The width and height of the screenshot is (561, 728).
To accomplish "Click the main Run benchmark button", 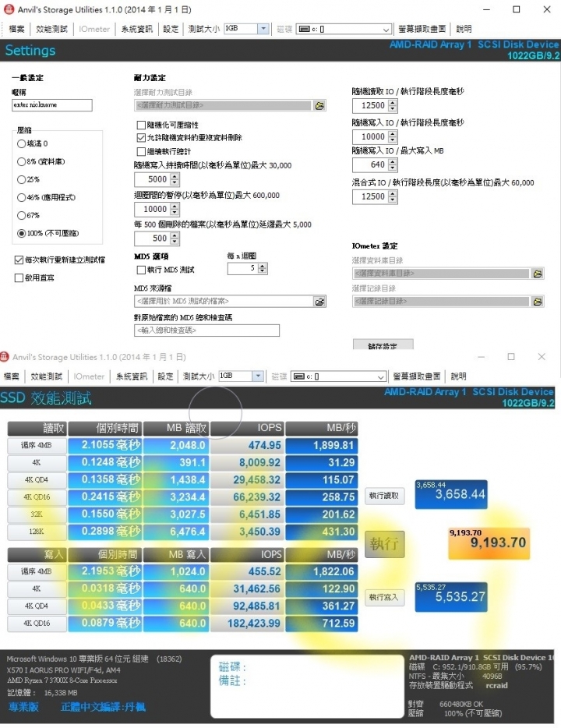I will point(384,544).
